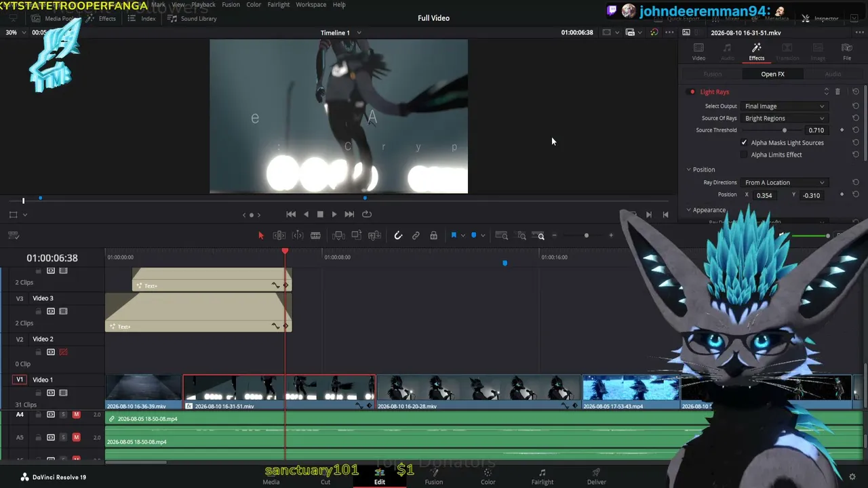This screenshot has width=868, height=488.
Task: Reset the Light Rays effect settings
Action: (855, 91)
